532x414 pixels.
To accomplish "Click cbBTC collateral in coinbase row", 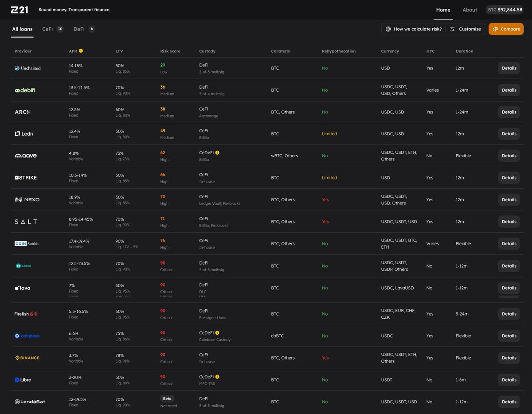I will pyautogui.click(x=278, y=336).
